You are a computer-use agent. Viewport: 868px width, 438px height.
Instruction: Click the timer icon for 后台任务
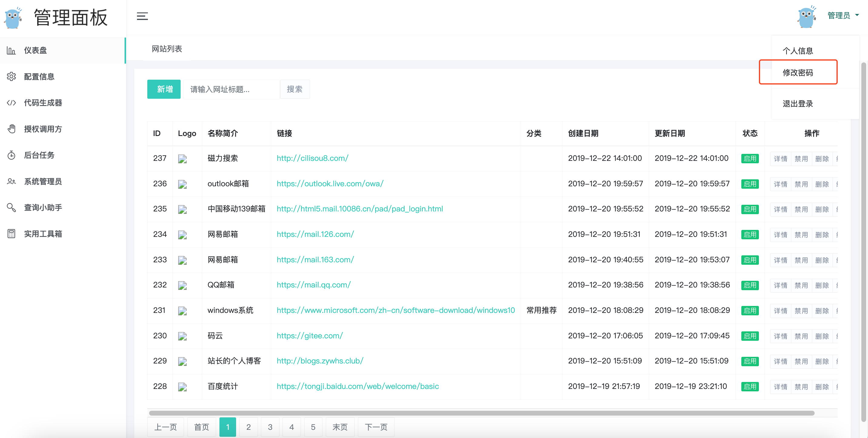11,155
